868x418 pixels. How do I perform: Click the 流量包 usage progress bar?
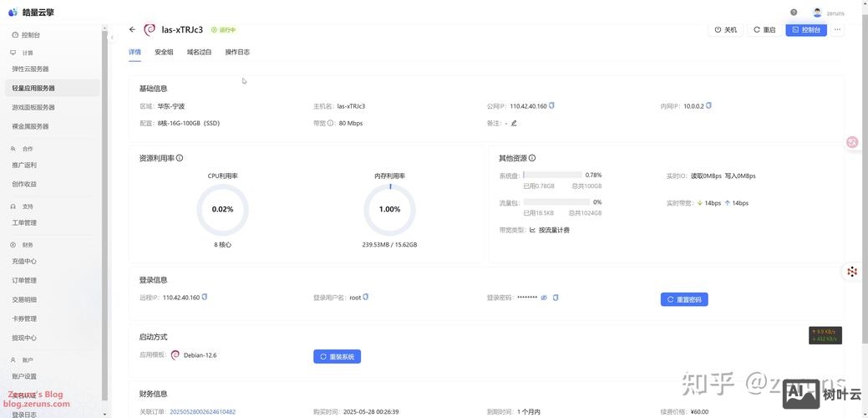click(556, 201)
